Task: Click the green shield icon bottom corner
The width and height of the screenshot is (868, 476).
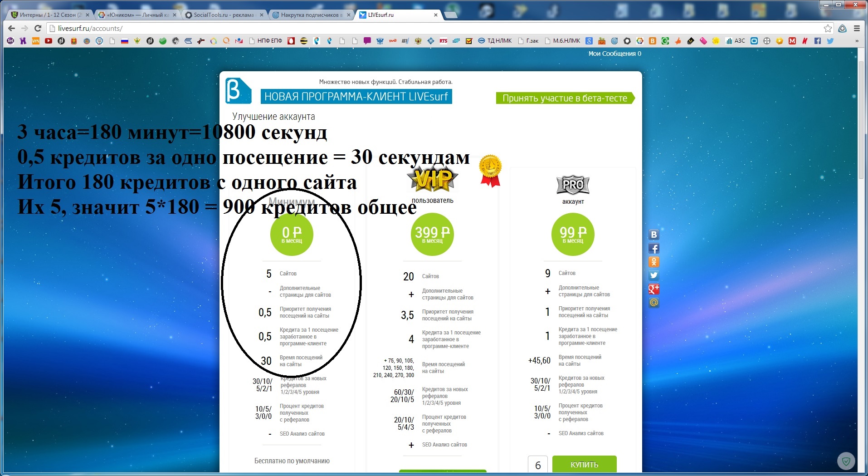Action: [846, 462]
